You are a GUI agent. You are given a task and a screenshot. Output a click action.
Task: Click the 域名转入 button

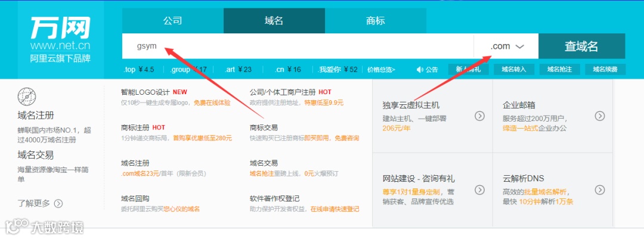click(x=514, y=69)
